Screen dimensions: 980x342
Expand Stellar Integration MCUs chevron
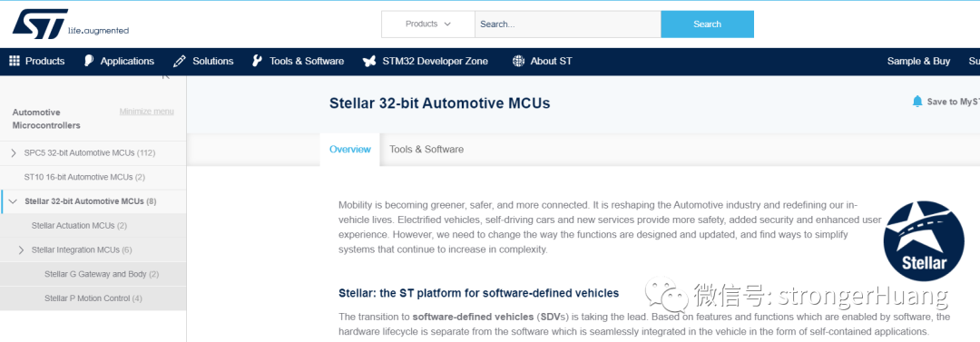21,250
